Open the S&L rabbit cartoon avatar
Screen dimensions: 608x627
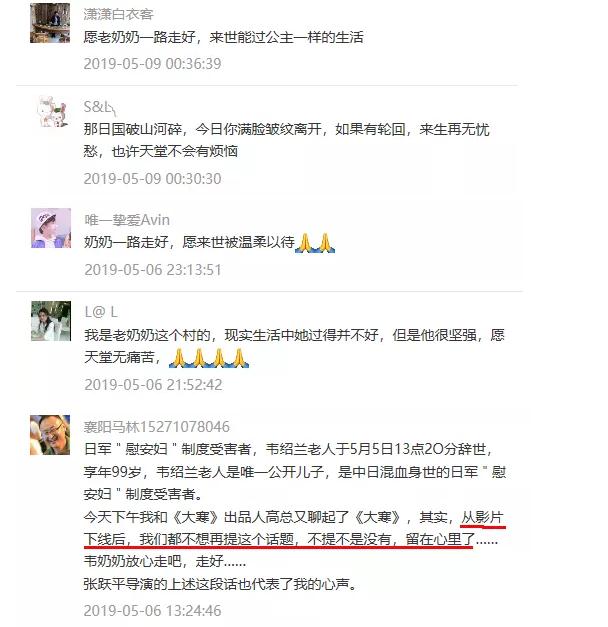[52, 112]
